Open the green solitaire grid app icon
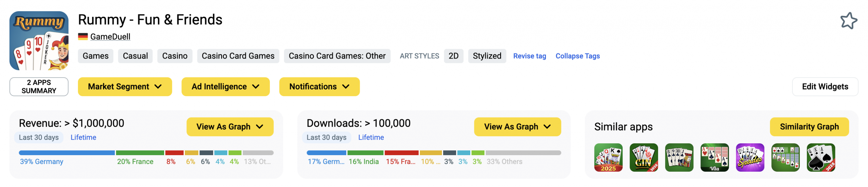 coord(785,158)
